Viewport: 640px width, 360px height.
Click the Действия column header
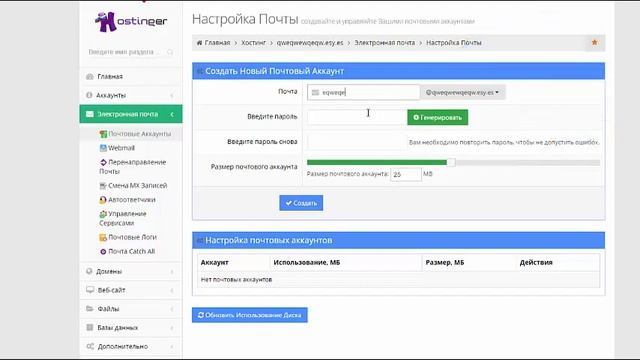[x=536, y=262]
